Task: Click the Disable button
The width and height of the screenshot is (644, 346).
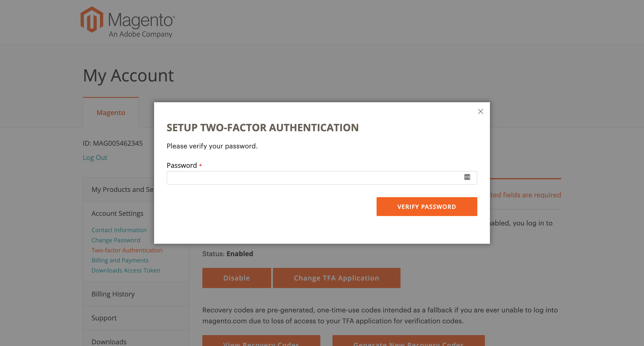Action: click(x=237, y=278)
